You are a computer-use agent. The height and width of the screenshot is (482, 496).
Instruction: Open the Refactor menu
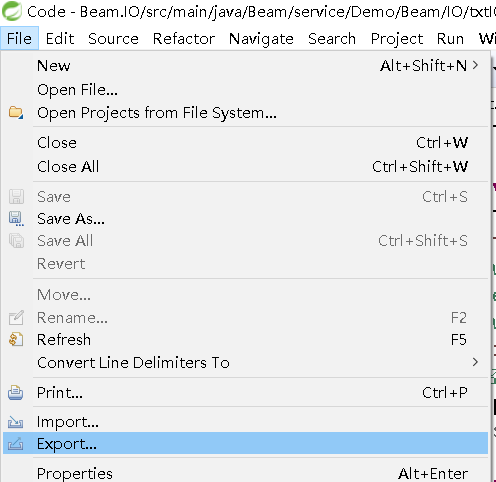pyautogui.click(x=184, y=39)
